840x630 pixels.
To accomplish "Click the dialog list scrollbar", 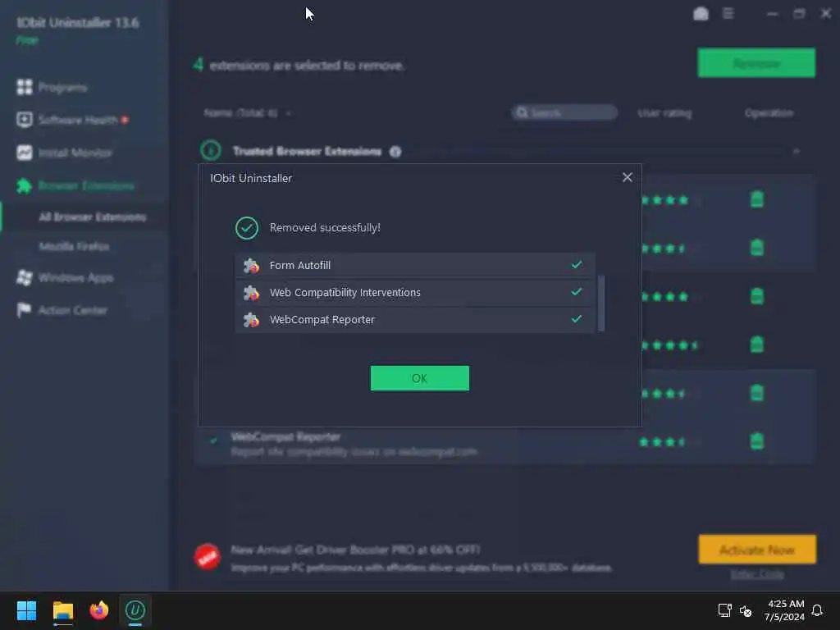I will click(601, 304).
